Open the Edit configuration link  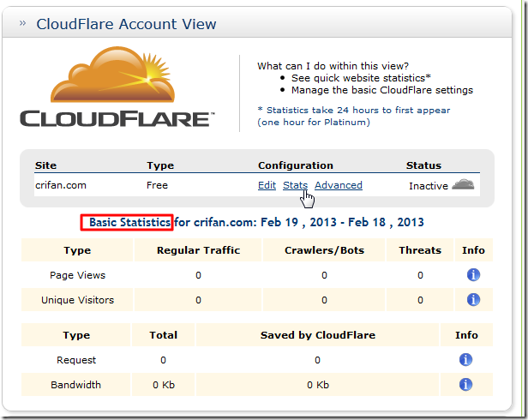click(x=267, y=185)
